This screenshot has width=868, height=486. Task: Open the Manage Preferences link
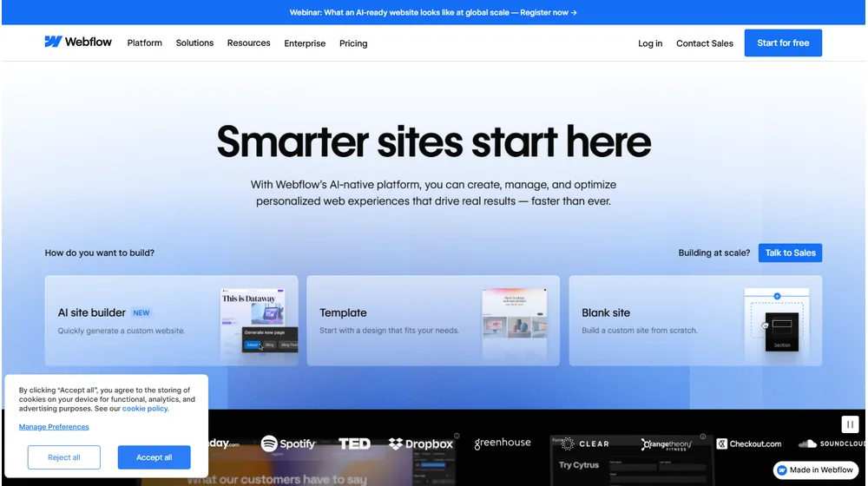point(54,427)
